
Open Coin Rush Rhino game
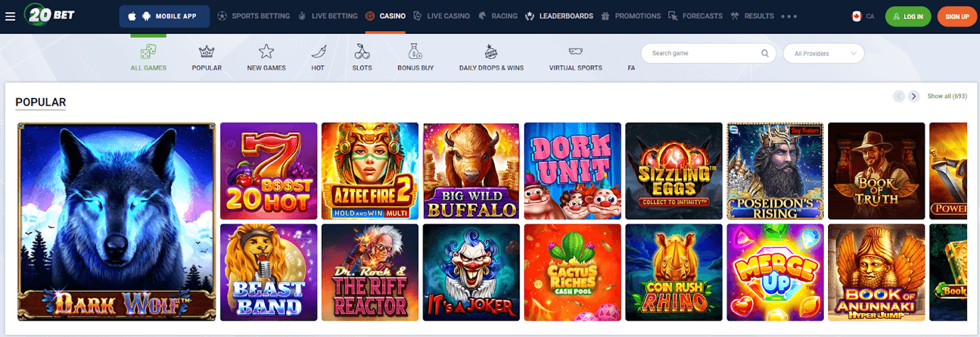674,272
